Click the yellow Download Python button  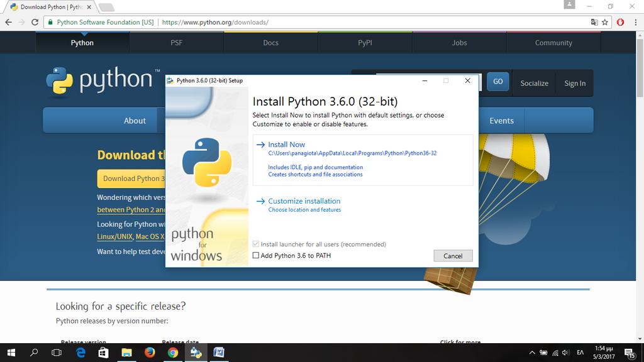pos(131,178)
